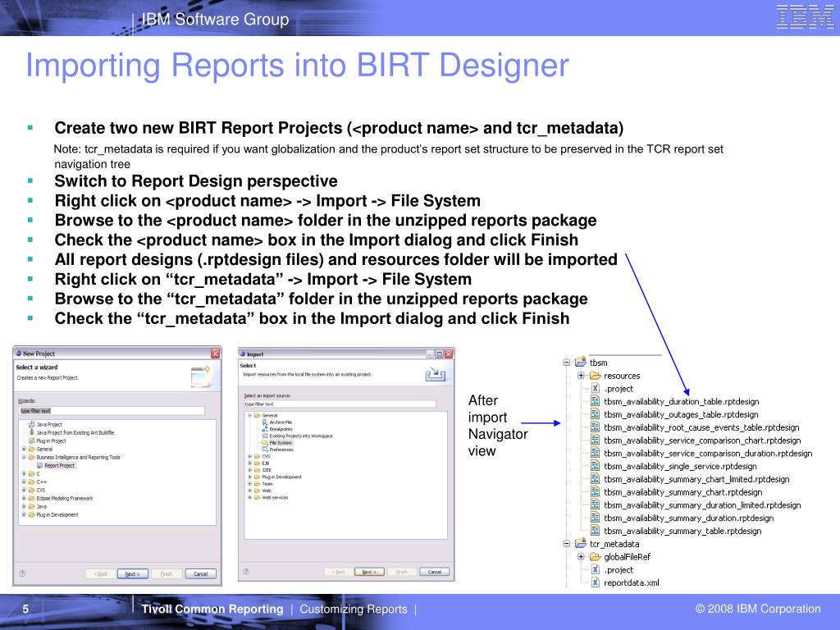Select tbsm_availability_service_comparison_duration.rptdesign file name

[x=708, y=453]
